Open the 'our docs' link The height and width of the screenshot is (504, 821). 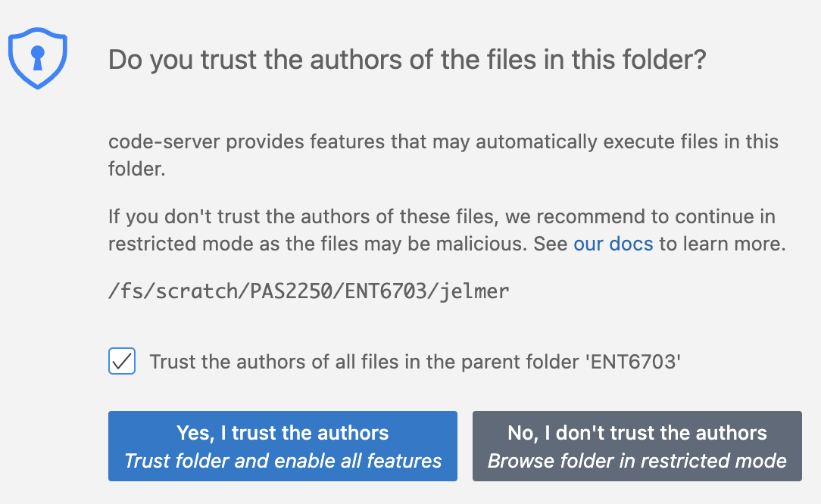(613, 244)
